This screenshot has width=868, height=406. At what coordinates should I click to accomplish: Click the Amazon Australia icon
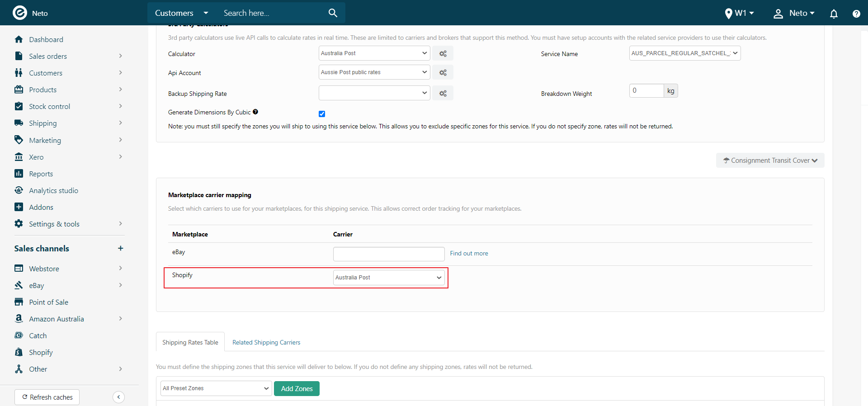(19, 319)
